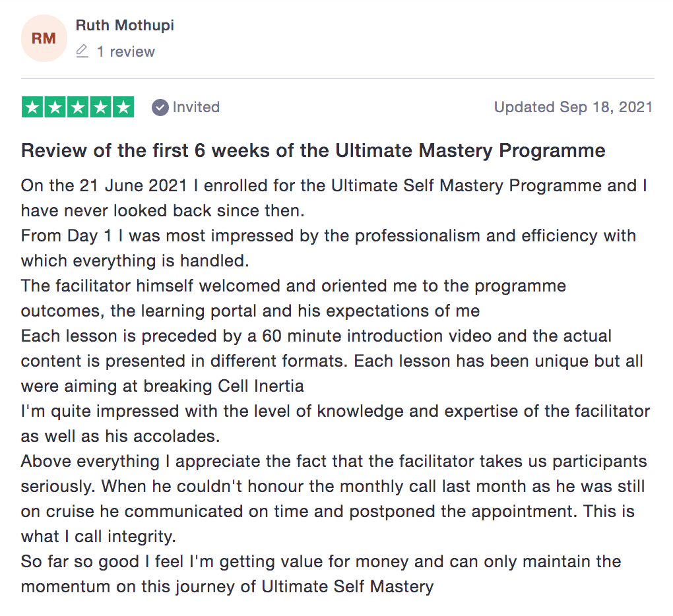Click the line "which everything is handled."

(135, 261)
